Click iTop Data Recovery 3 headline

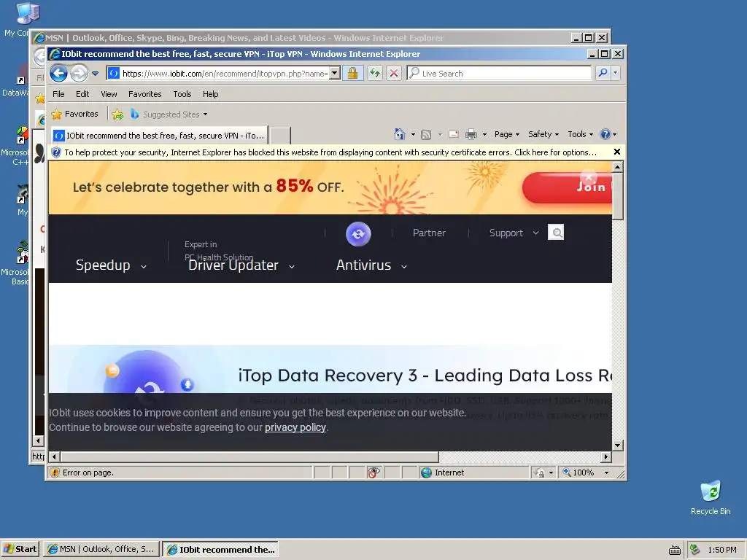coord(425,376)
